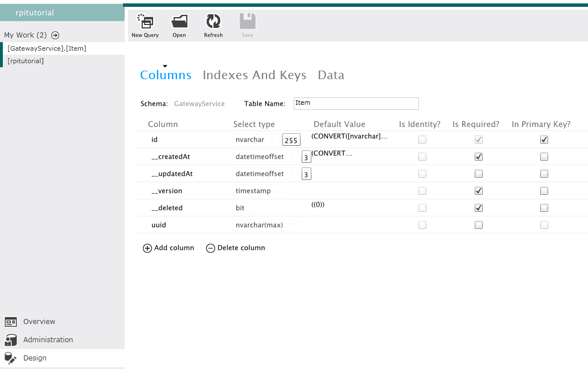Uncheck In Primary Key for id
Viewport: 588px width, 369px height.
(x=544, y=140)
